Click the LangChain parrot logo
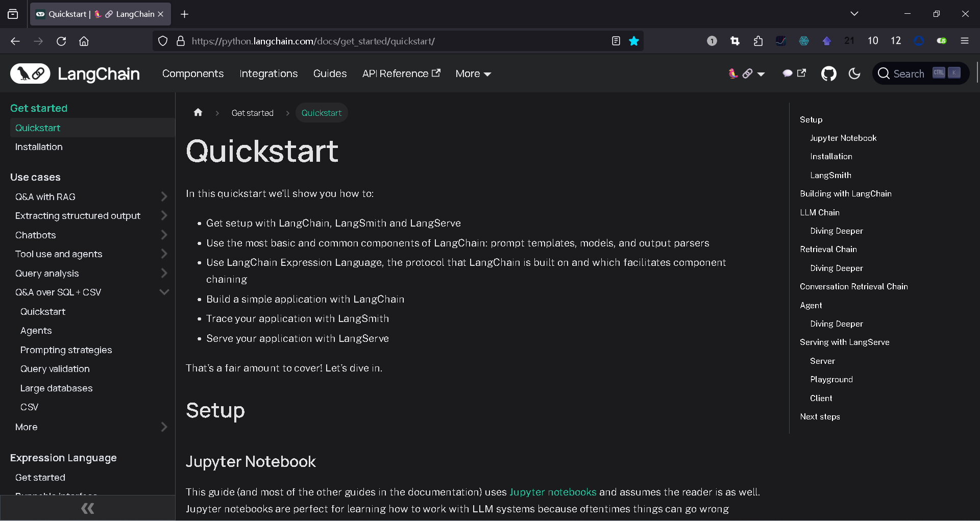980x521 pixels. tap(30, 74)
